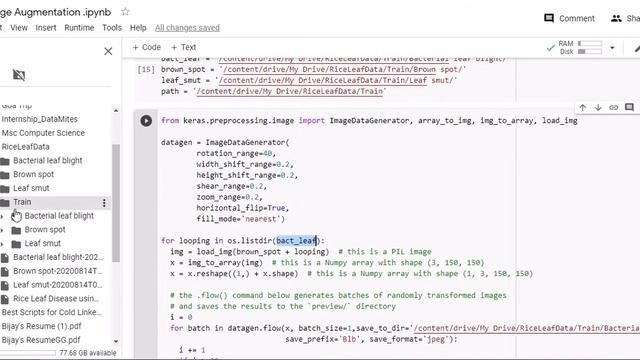Open the Rice Leaf Disease usin... file
The width and height of the screenshot is (640, 360).
pos(56,299)
